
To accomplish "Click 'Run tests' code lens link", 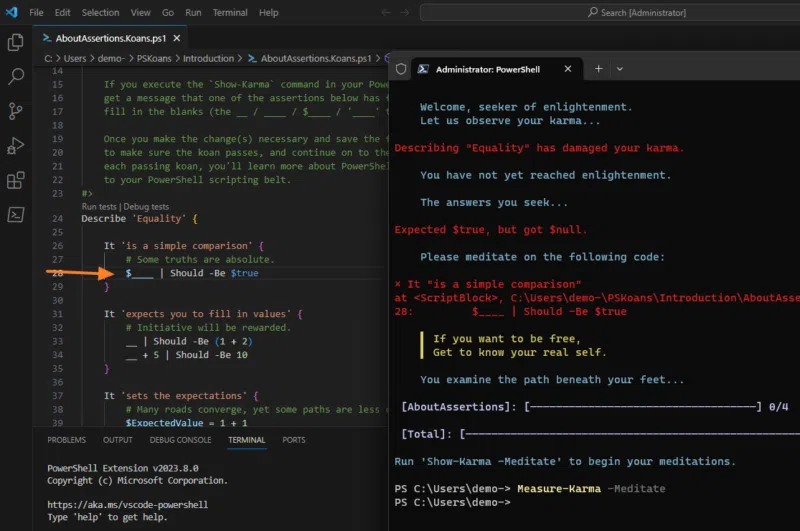I will [99, 207].
